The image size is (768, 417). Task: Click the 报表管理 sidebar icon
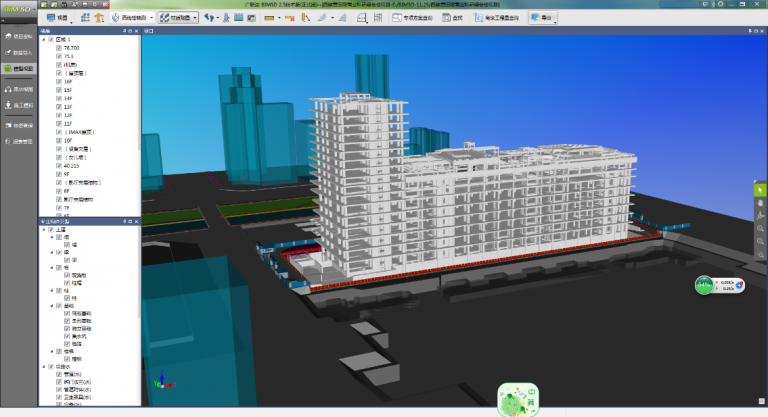point(18,142)
